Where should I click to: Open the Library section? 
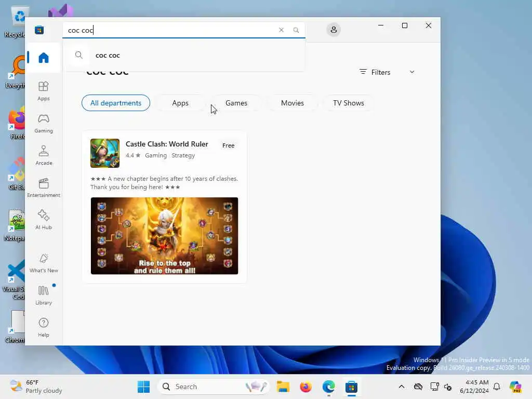pyautogui.click(x=44, y=295)
